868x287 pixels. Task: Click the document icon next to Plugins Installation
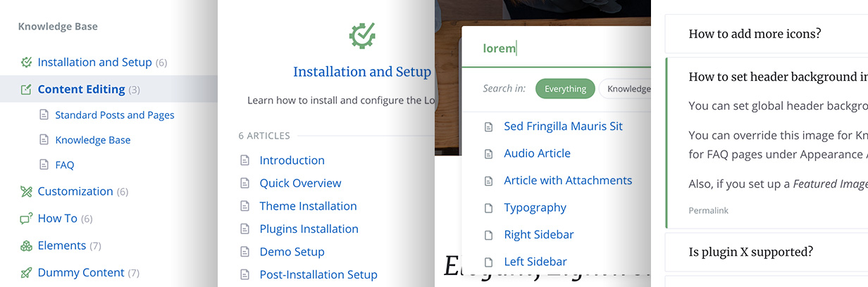[245, 229]
